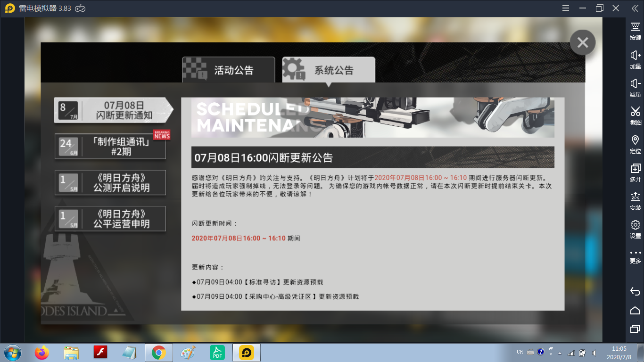The width and height of the screenshot is (644, 362).
Task: Collapse the sidebar with the double chevron
Action: click(635, 8)
